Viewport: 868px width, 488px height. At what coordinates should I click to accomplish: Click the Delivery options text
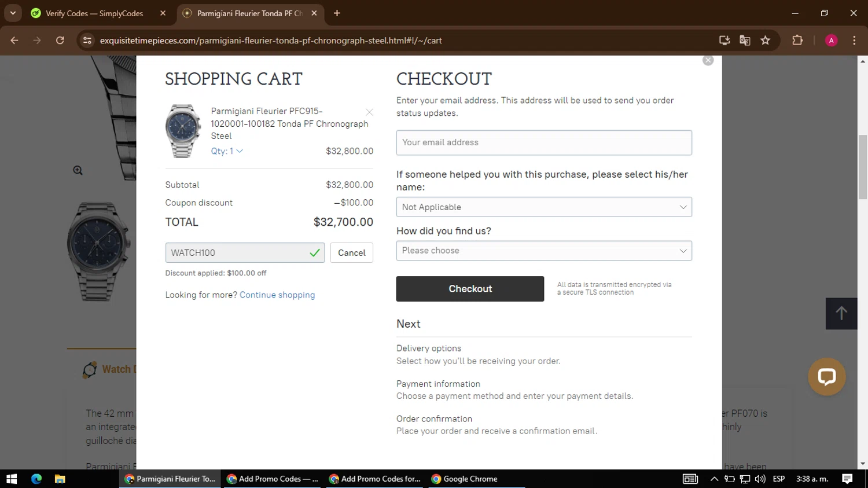click(429, 348)
